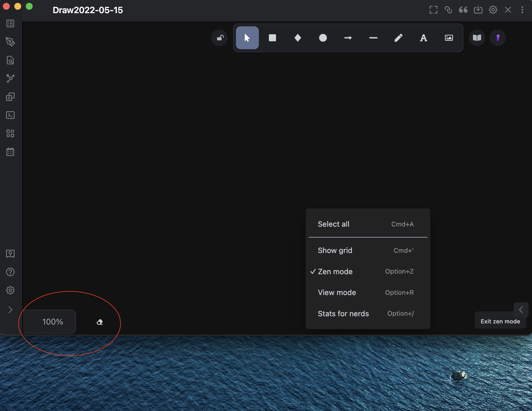Open the file list sidebar icon
The width and height of the screenshot is (532, 411).
[x=10, y=23]
